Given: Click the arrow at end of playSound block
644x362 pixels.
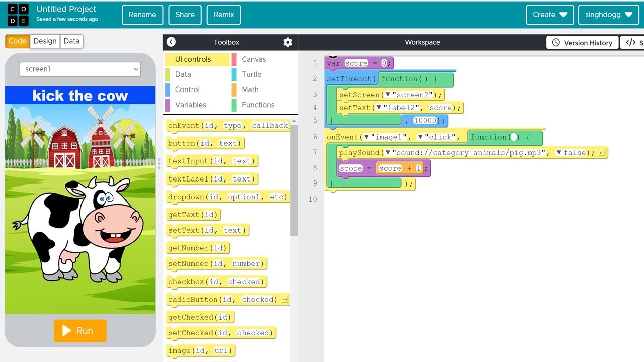Looking at the screenshot, I should 602,153.
